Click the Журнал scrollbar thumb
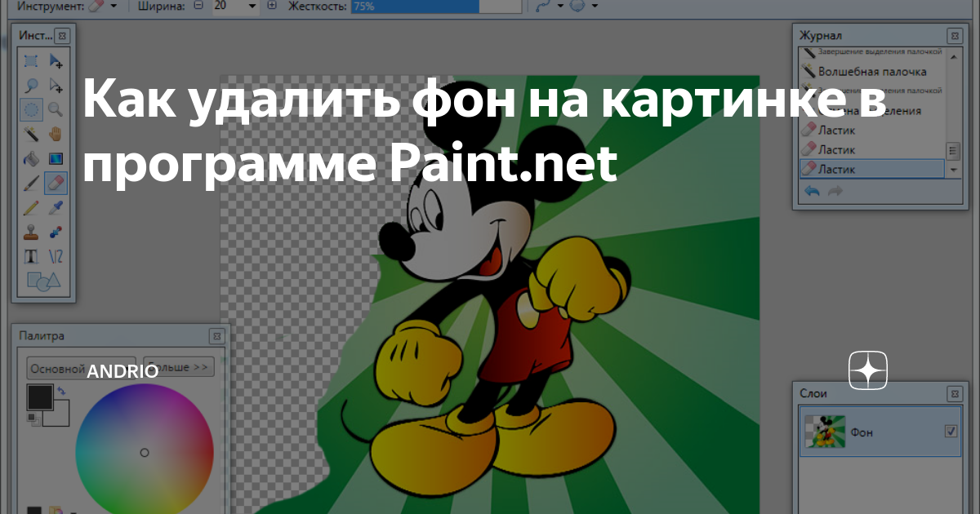Image resolution: width=980 pixels, height=514 pixels. [952, 151]
